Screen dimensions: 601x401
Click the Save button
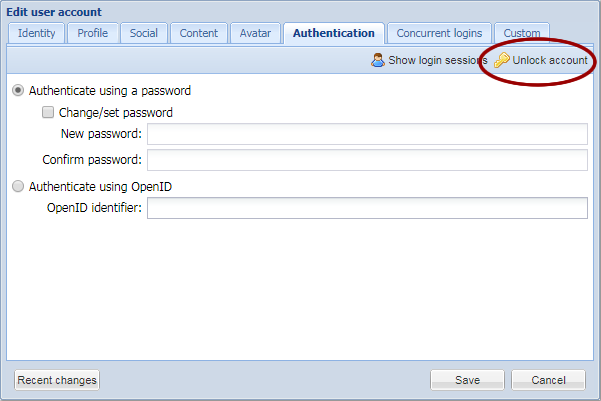(467, 380)
